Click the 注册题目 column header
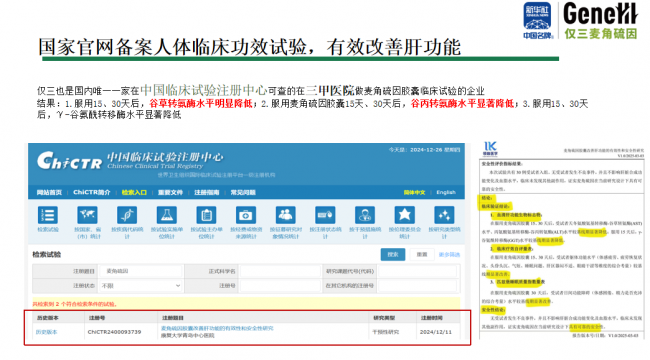650x360 pixels. pos(173,318)
